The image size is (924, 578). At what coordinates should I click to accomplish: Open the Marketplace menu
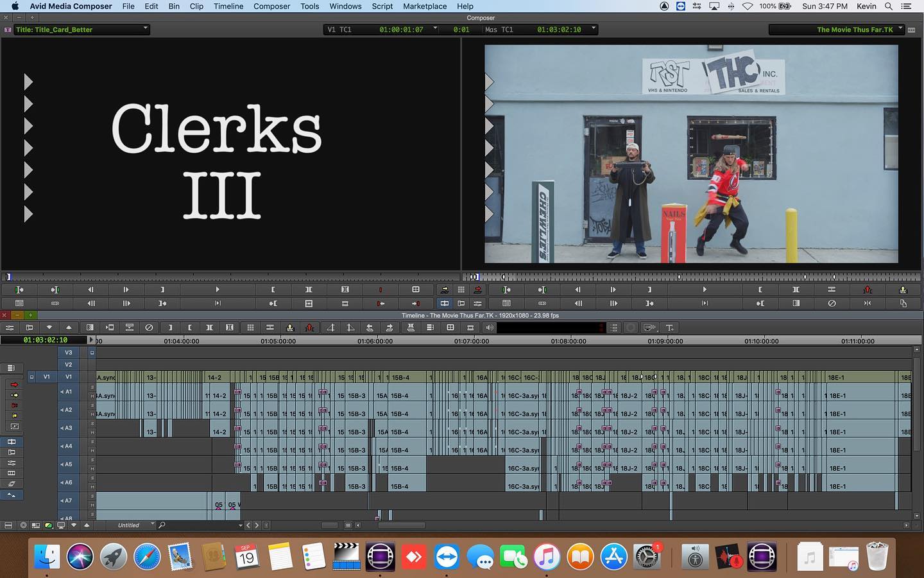[x=425, y=6]
